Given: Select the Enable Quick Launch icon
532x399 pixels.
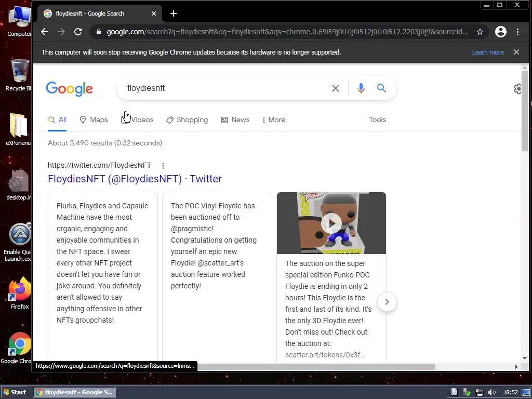Looking at the screenshot, I should coord(18,242).
